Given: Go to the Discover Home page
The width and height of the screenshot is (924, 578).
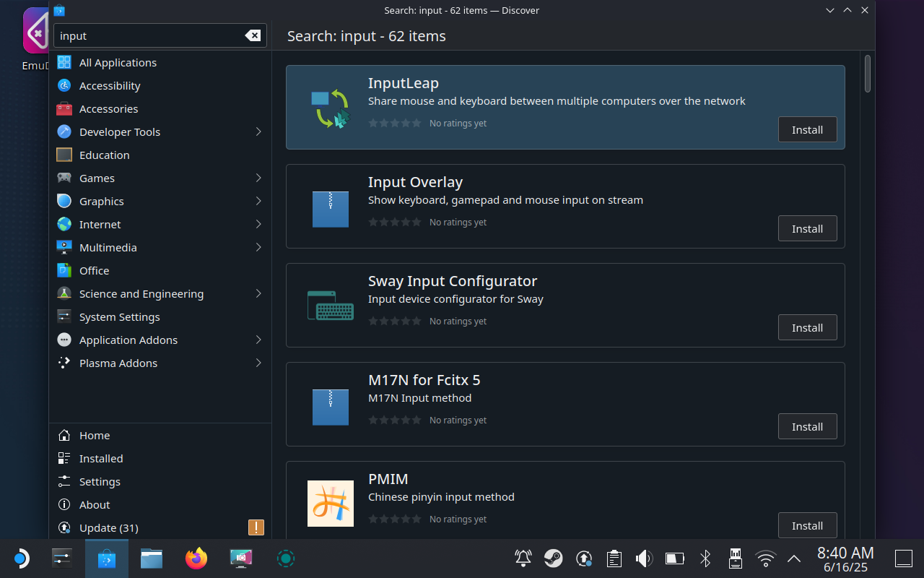Looking at the screenshot, I should coord(95,435).
